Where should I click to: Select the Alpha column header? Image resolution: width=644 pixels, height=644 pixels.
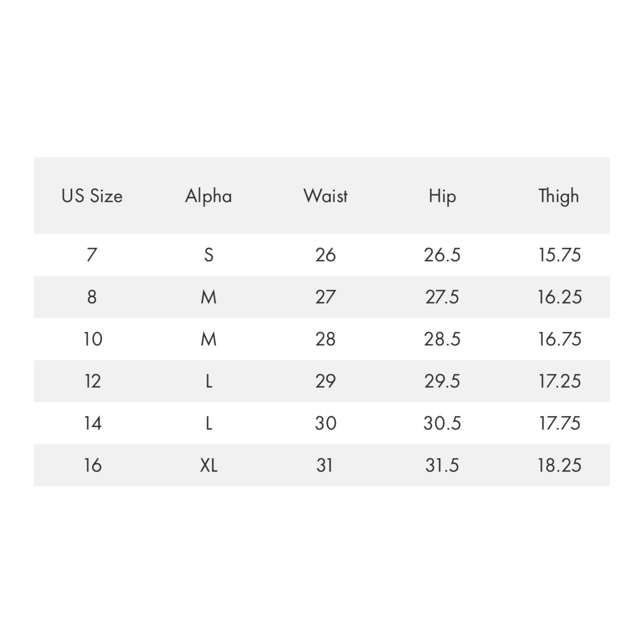[x=209, y=196]
